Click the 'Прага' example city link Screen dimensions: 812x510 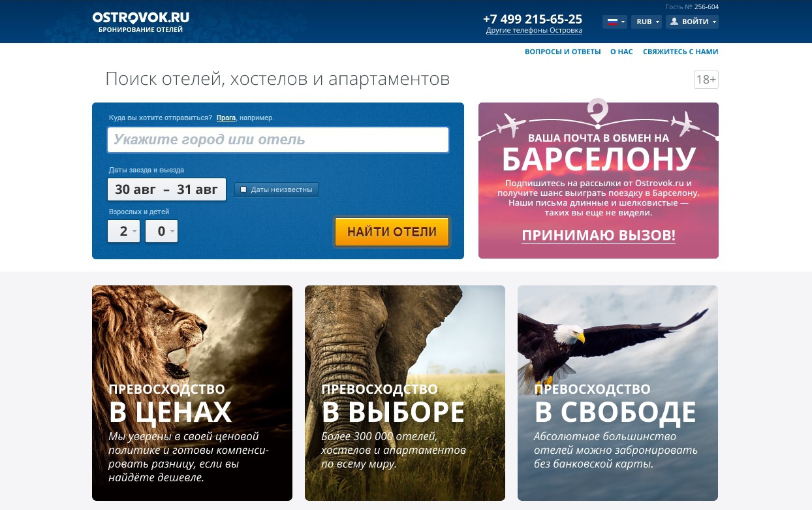[x=226, y=118]
